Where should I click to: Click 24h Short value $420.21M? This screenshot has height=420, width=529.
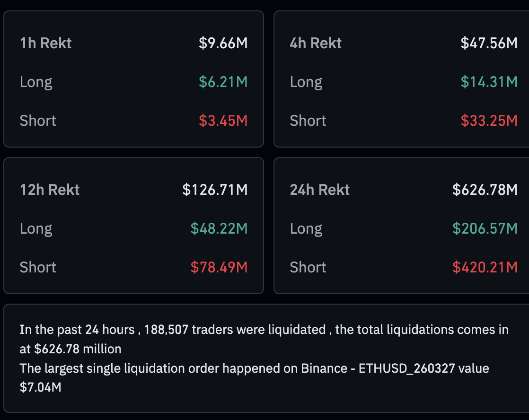coord(485,268)
